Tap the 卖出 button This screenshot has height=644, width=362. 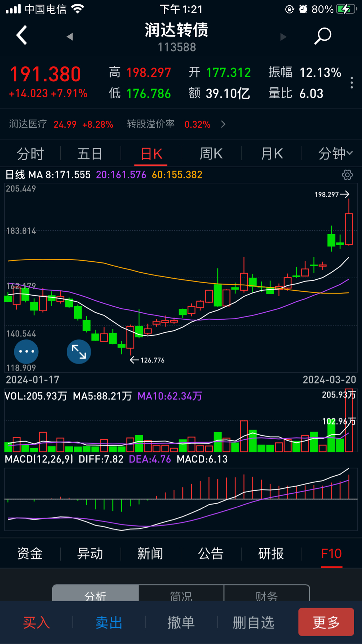point(109,622)
